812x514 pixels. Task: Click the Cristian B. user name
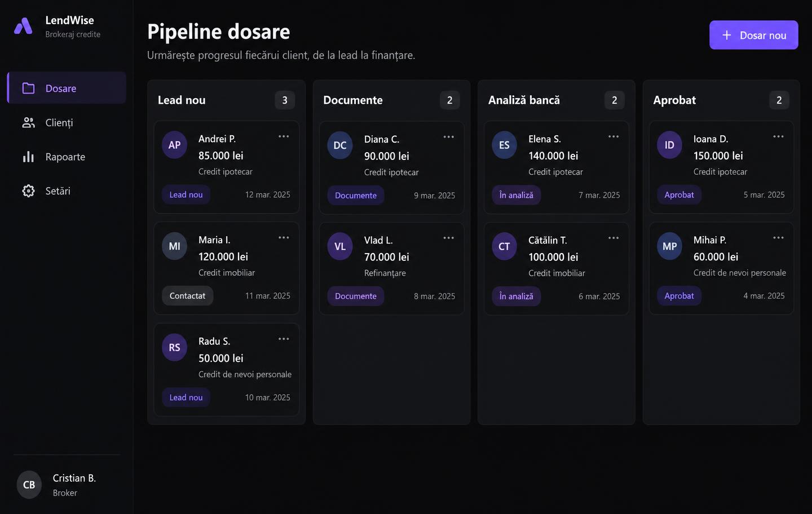[x=74, y=478]
